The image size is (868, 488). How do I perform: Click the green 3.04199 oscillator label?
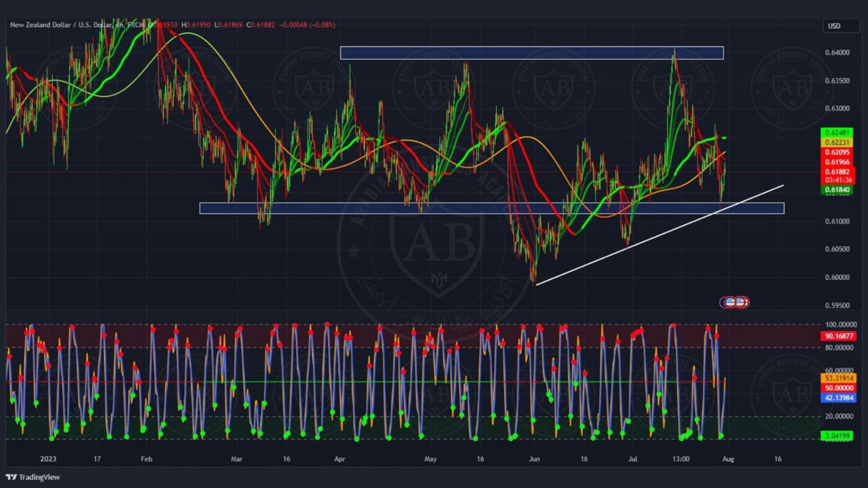[x=837, y=436]
